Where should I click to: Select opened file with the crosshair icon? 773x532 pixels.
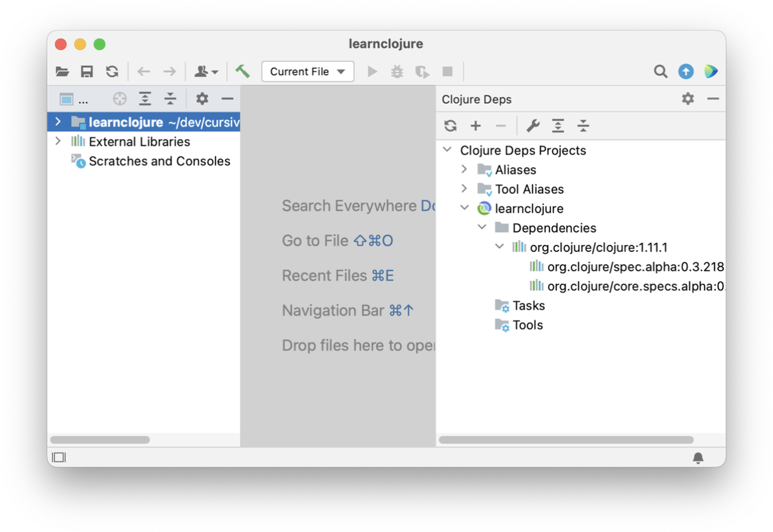pyautogui.click(x=120, y=99)
